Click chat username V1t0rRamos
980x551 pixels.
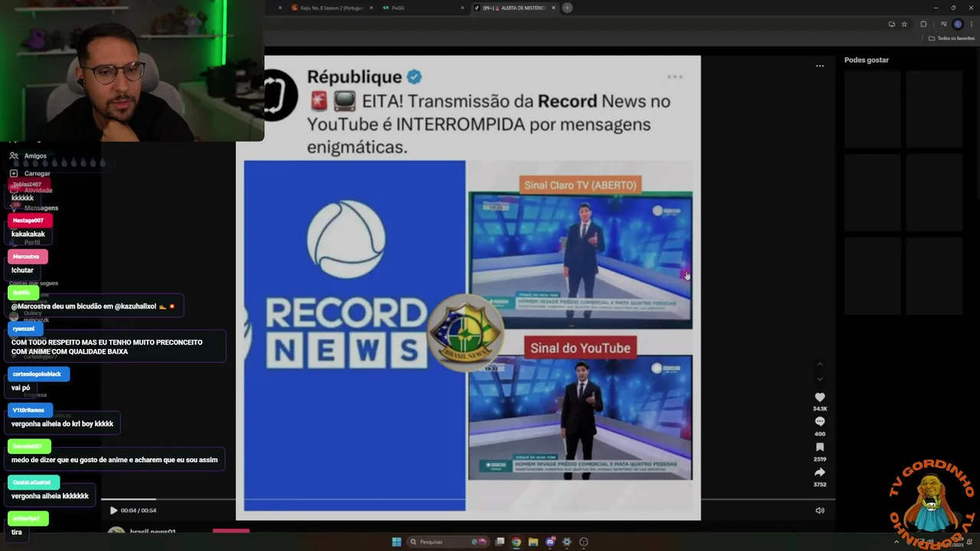[28, 410]
